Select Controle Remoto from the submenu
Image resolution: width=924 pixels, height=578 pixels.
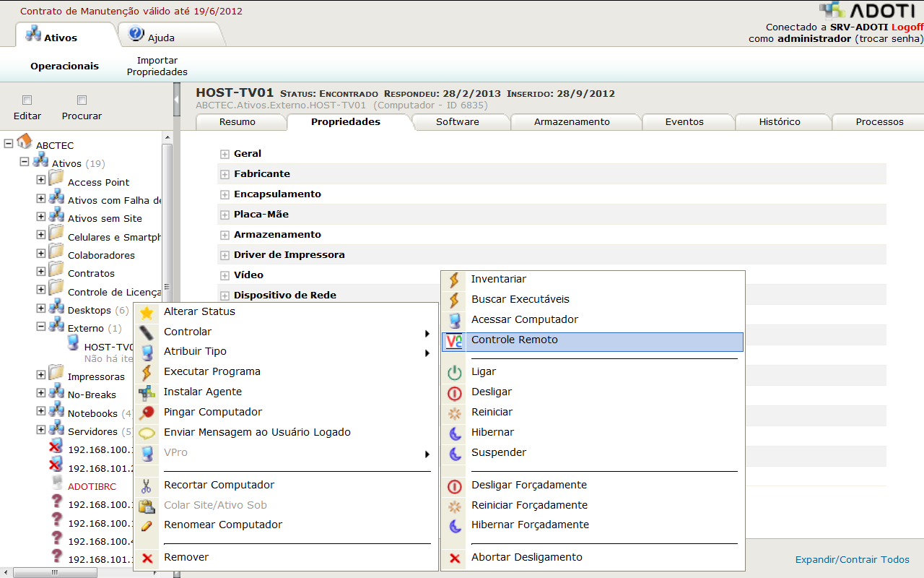point(593,341)
